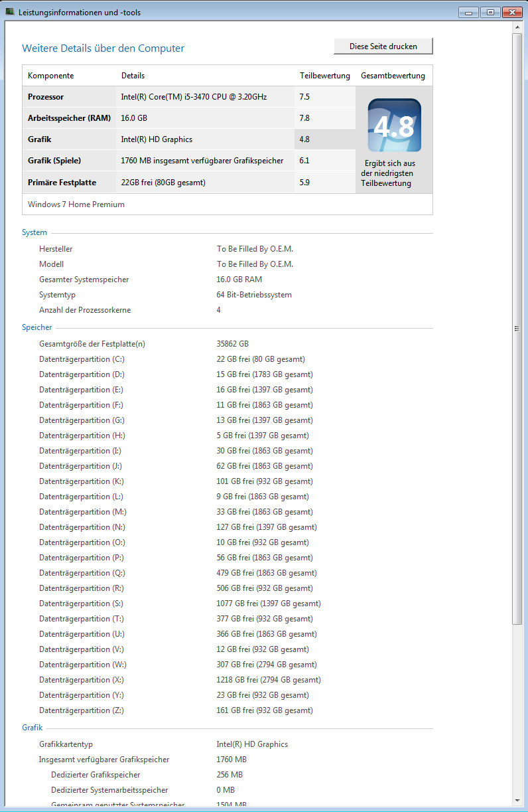This screenshot has width=528, height=812.
Task: Click the Speicher section heading
Action: pyautogui.click(x=36, y=327)
